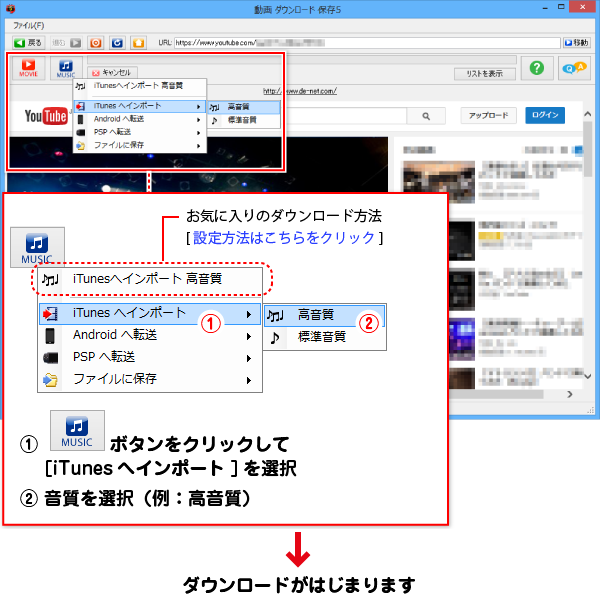Click the アップロード upload button
Viewport: 600px width, 597px height.
(x=488, y=115)
